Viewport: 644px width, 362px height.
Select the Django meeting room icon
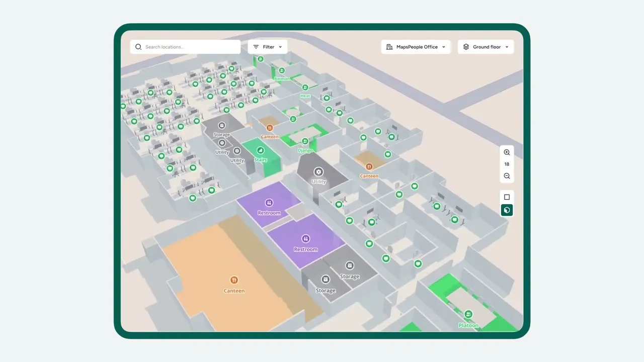click(305, 141)
